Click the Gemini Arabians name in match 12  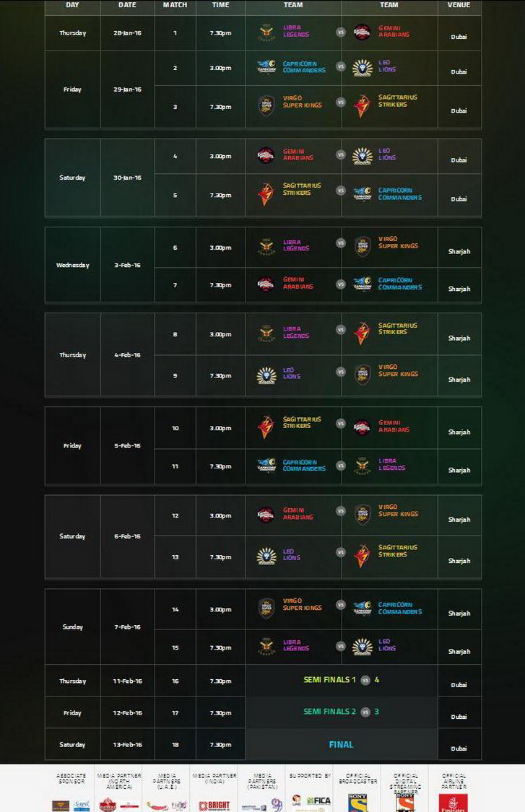298,514
